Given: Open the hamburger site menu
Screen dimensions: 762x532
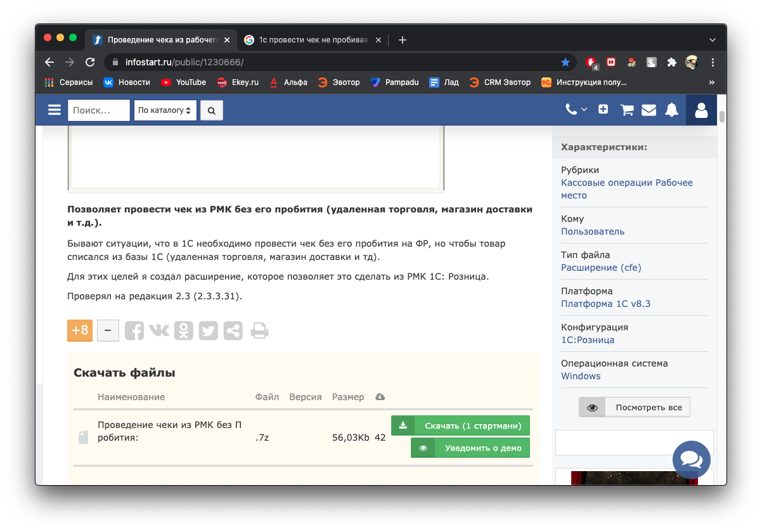Looking at the screenshot, I should (x=55, y=110).
